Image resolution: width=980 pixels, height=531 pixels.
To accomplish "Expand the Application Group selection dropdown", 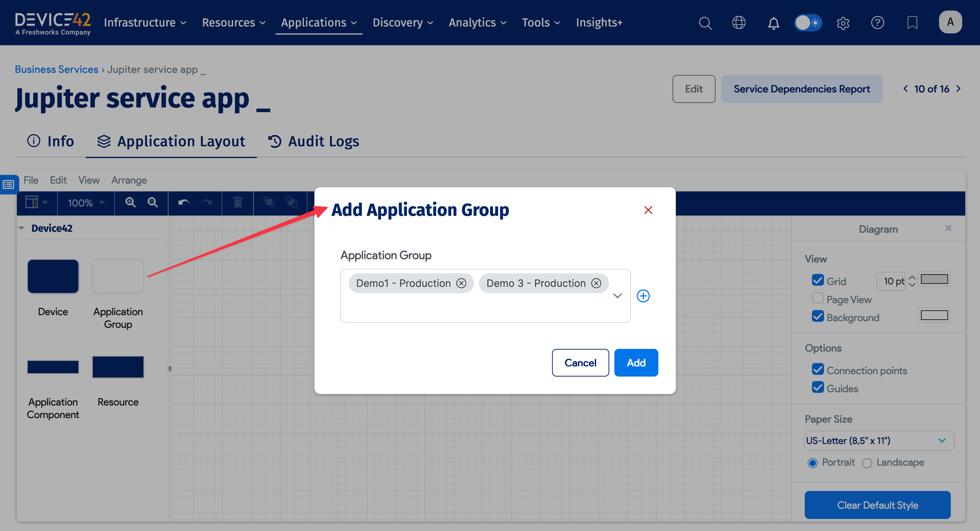I will pos(617,296).
